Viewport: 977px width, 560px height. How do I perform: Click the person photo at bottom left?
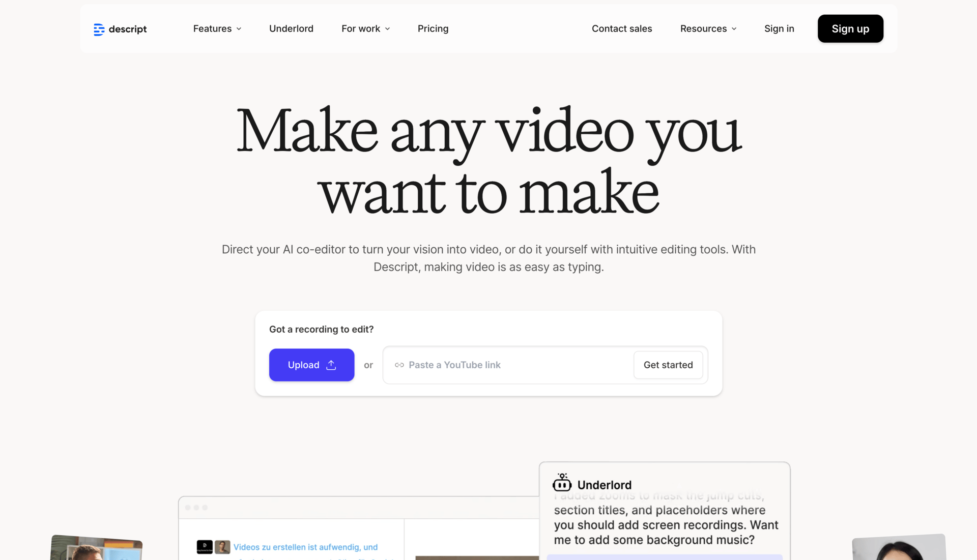coord(96,547)
